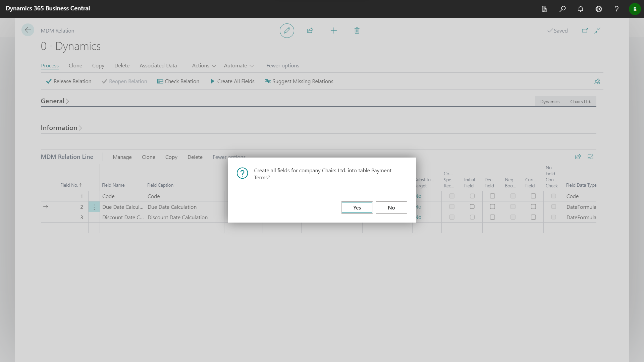This screenshot has width=644, height=362.
Task: Click the pencil edit icon
Action: 287,31
